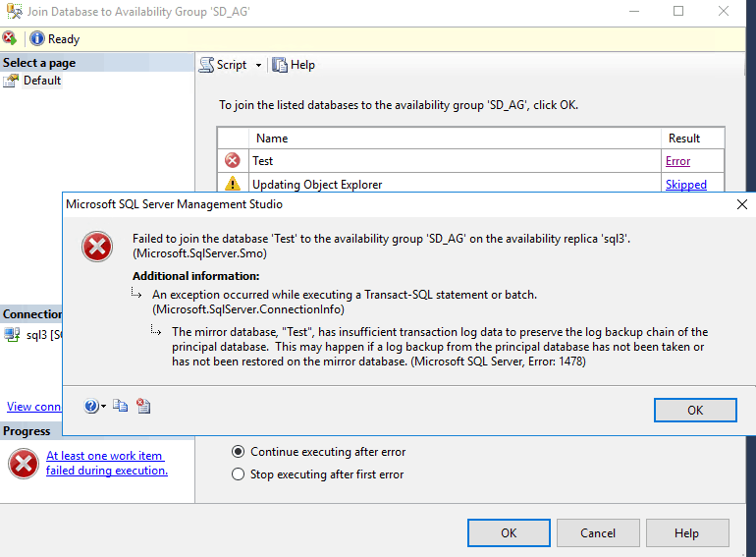Image resolution: width=756 pixels, height=557 pixels.
Task: Select Continue executing after error
Action: [318, 452]
